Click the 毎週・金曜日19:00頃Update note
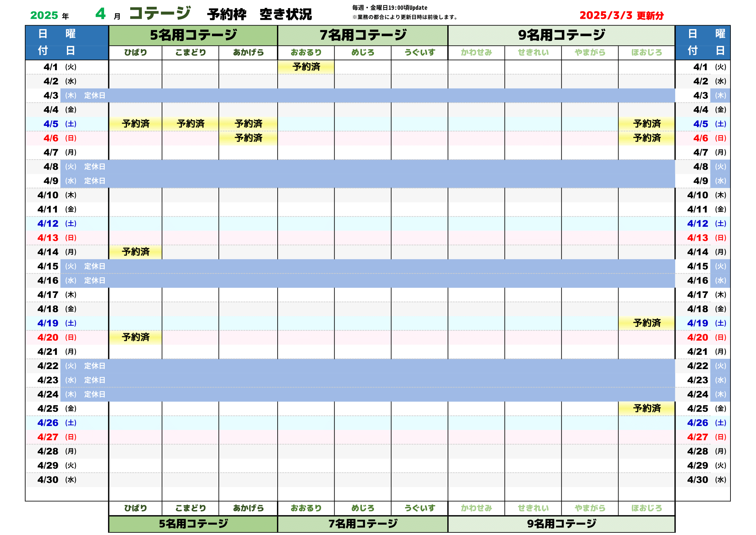This screenshot has width=756, height=535. click(x=389, y=7)
